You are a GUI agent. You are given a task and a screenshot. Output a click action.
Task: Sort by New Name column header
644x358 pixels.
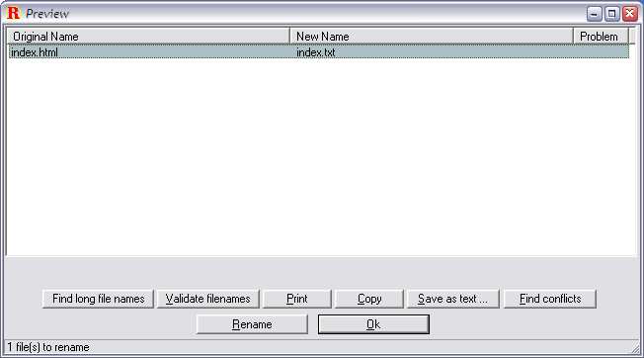tap(432, 37)
